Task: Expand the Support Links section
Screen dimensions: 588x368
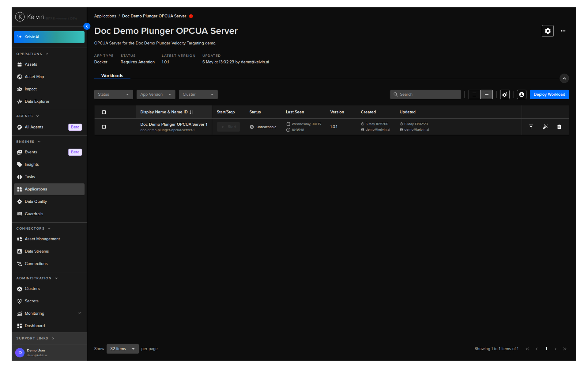Action: (x=35, y=339)
